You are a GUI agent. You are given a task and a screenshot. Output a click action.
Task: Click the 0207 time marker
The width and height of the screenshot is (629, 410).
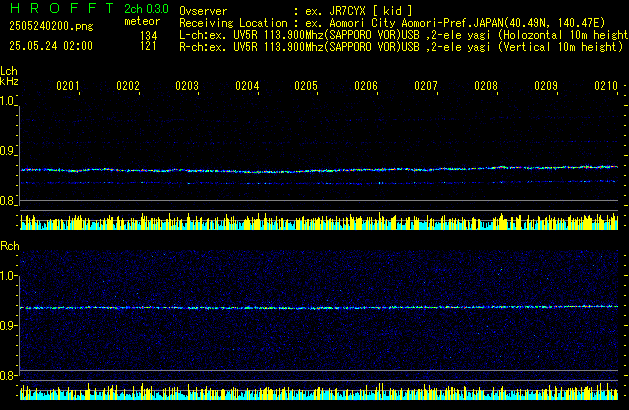[426, 86]
